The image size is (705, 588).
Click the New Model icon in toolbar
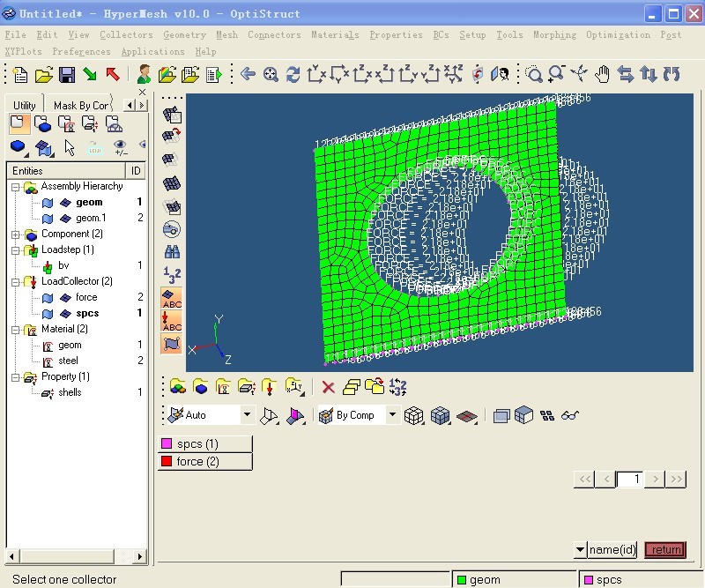click(19, 74)
